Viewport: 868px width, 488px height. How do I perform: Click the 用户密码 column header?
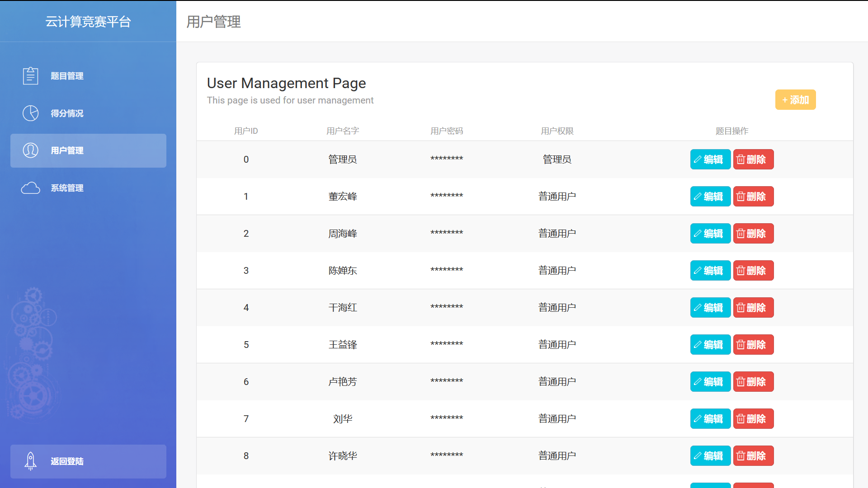click(447, 131)
